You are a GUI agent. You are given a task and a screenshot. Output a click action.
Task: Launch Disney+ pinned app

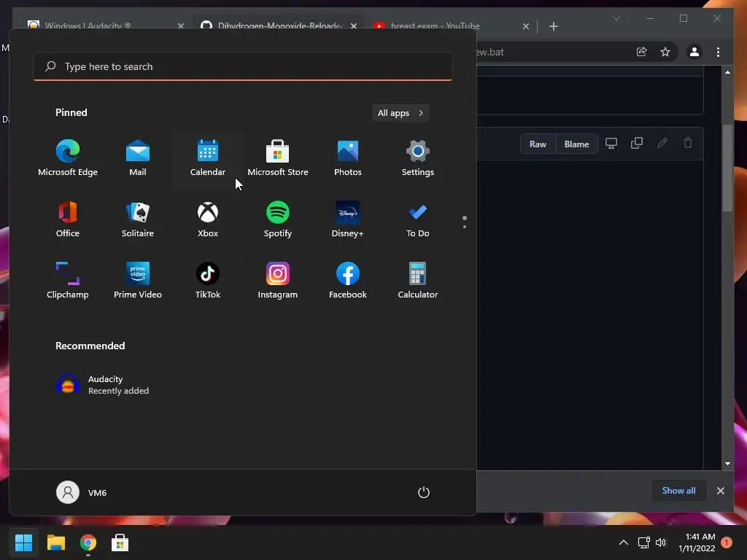(348, 219)
